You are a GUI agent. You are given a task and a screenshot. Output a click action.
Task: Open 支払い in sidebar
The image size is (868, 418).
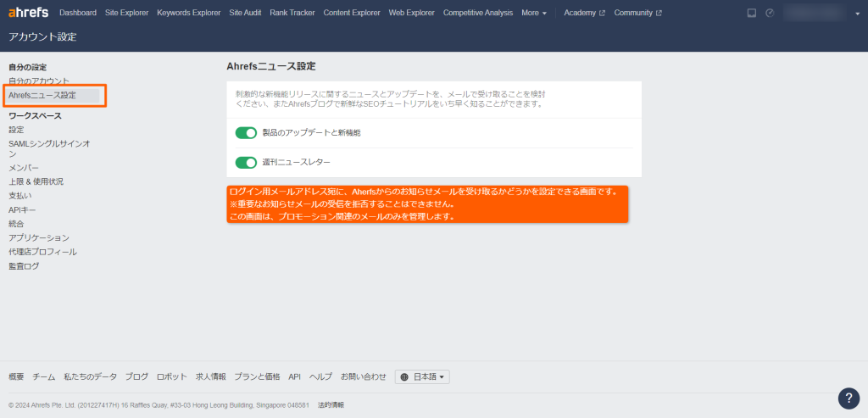(x=20, y=196)
